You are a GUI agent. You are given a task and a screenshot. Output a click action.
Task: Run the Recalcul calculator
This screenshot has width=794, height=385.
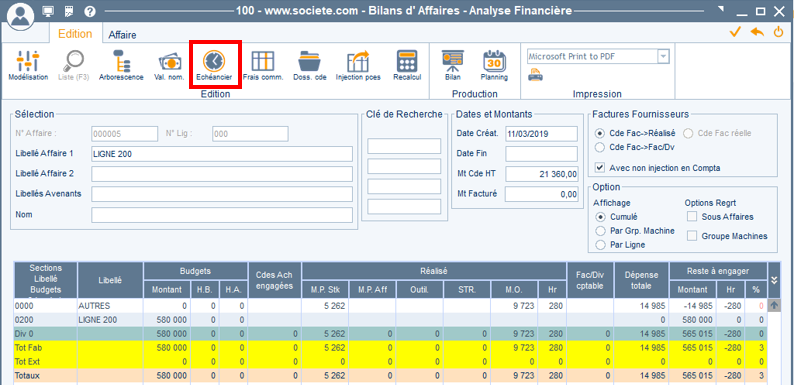pyautogui.click(x=407, y=66)
